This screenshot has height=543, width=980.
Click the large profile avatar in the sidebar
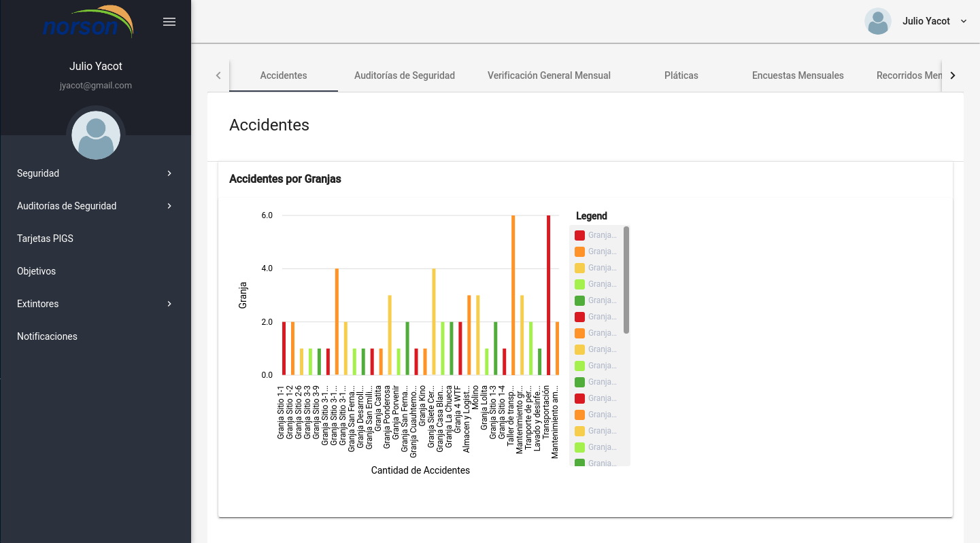click(x=96, y=135)
